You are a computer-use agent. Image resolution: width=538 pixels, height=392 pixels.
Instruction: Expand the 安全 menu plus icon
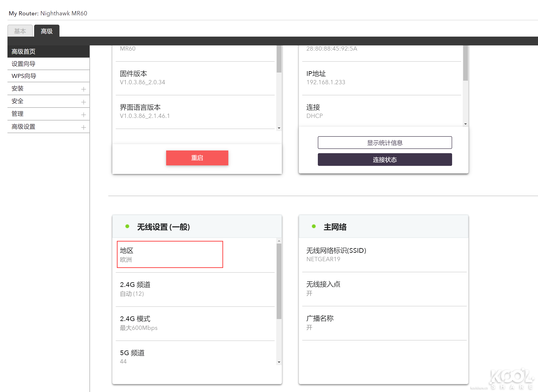83,102
